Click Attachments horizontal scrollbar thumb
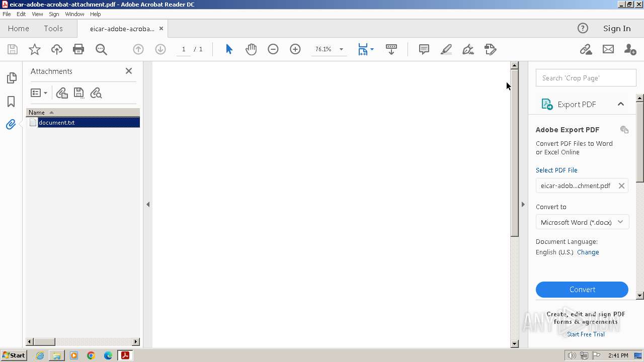 click(44, 342)
